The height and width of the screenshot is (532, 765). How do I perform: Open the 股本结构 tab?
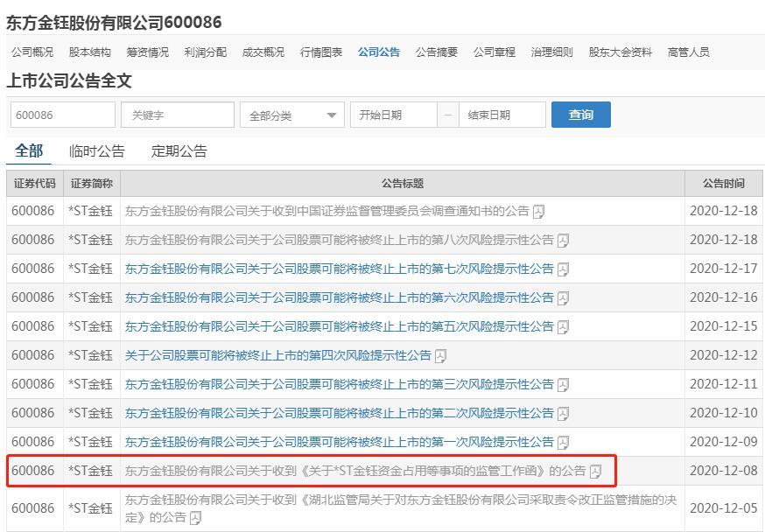tap(90, 52)
